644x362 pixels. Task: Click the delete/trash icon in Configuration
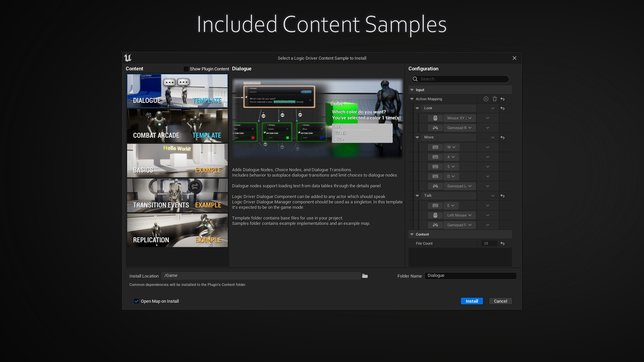(494, 99)
